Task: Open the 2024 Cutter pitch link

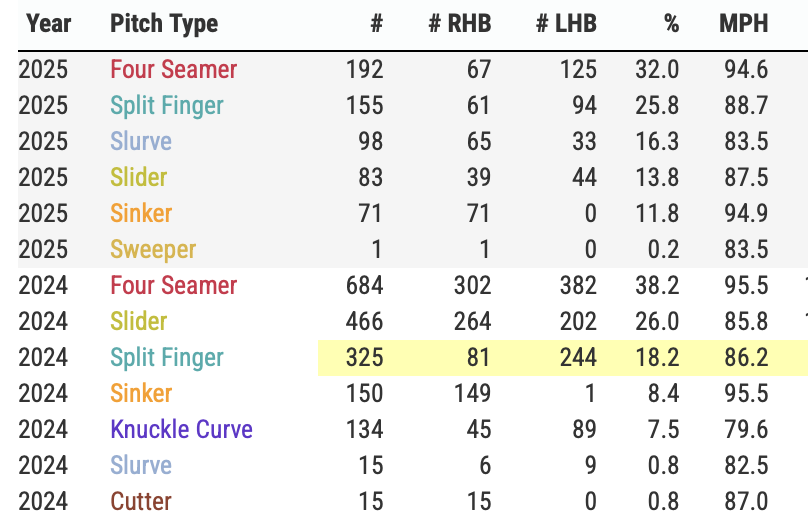Action: pos(140,502)
